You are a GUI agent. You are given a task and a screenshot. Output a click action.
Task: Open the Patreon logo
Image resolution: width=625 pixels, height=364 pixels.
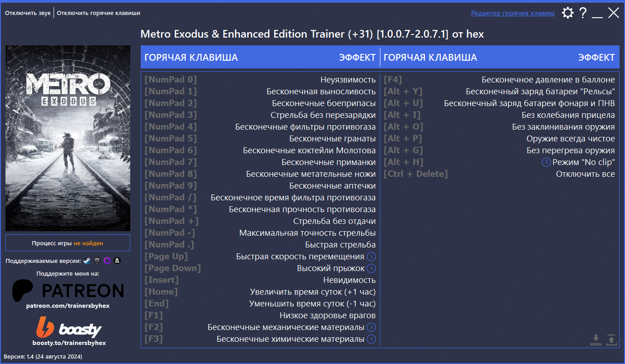coord(68,290)
